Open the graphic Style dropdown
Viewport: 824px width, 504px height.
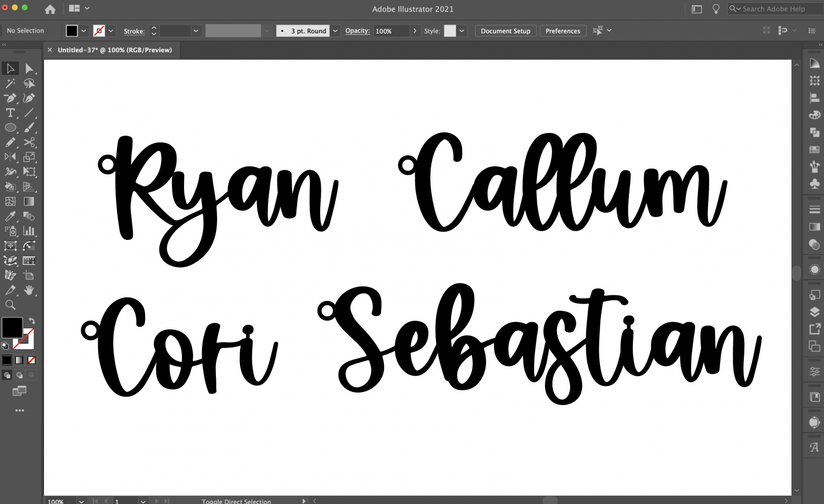coord(462,31)
